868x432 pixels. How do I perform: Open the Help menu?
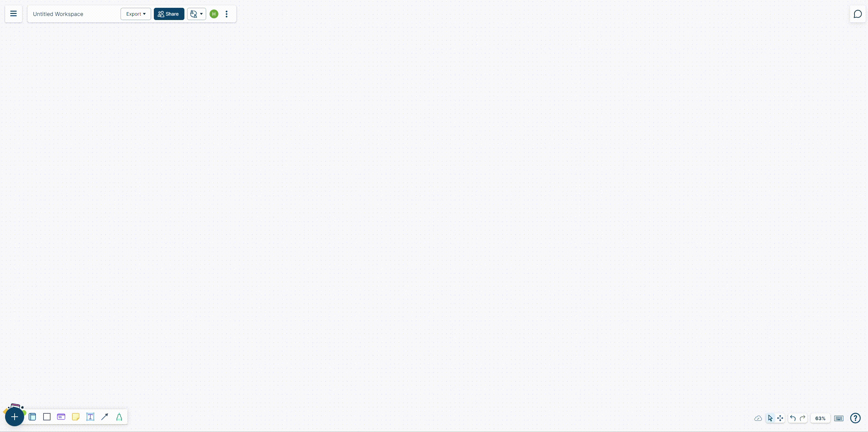click(x=856, y=418)
